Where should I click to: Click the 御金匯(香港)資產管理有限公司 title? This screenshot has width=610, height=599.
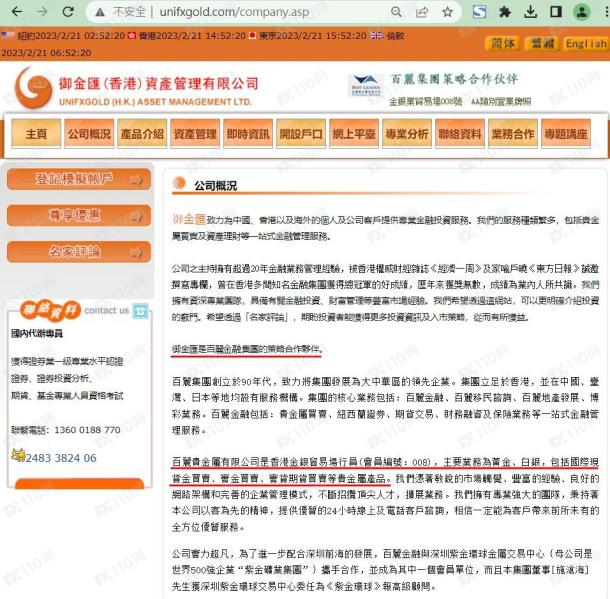[x=158, y=83]
